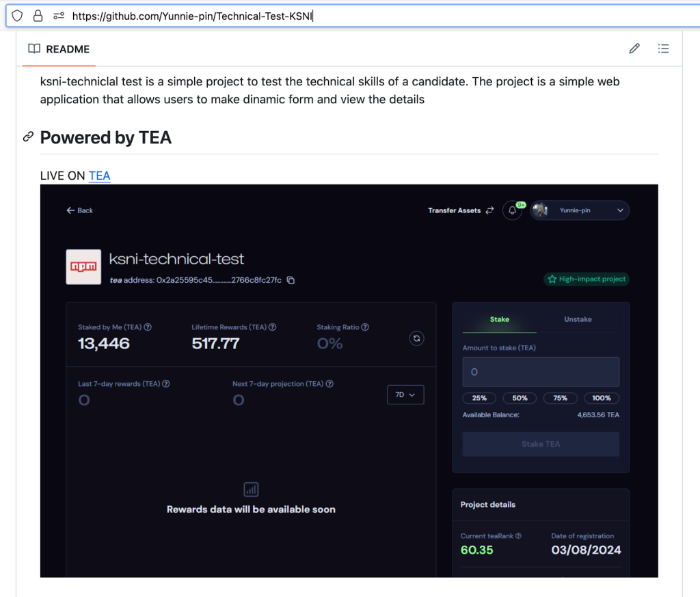Switch to the Unstake tab
700x597 pixels.
(x=578, y=319)
